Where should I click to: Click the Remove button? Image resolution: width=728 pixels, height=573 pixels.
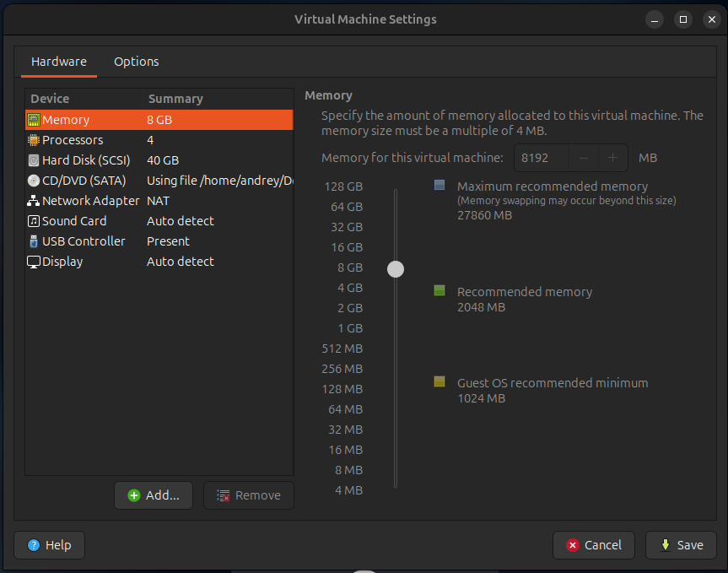[x=248, y=495]
